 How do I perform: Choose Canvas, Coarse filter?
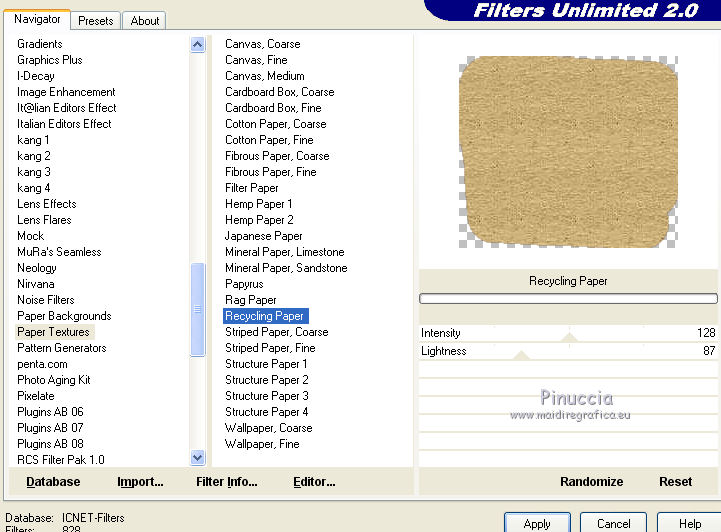click(x=263, y=44)
